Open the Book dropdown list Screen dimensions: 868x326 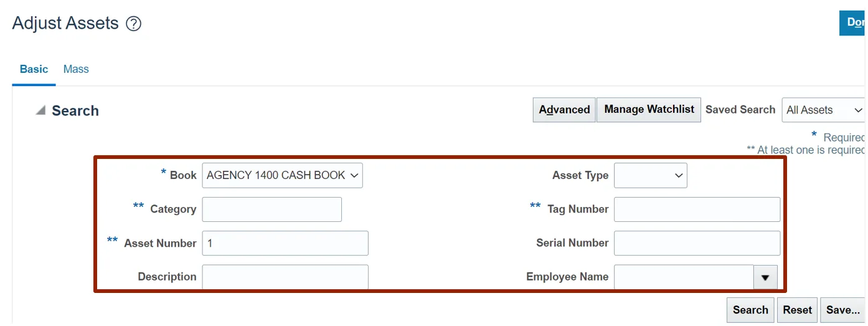click(282, 176)
